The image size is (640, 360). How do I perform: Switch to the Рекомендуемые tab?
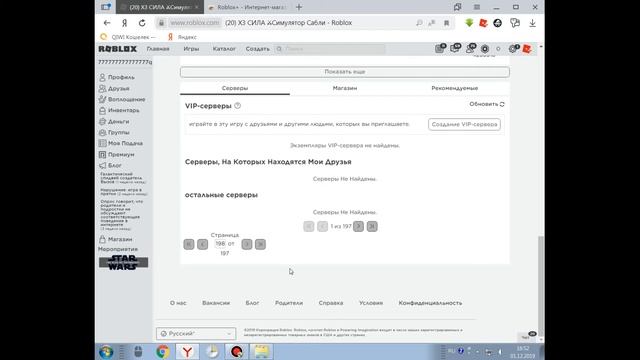[x=454, y=88]
